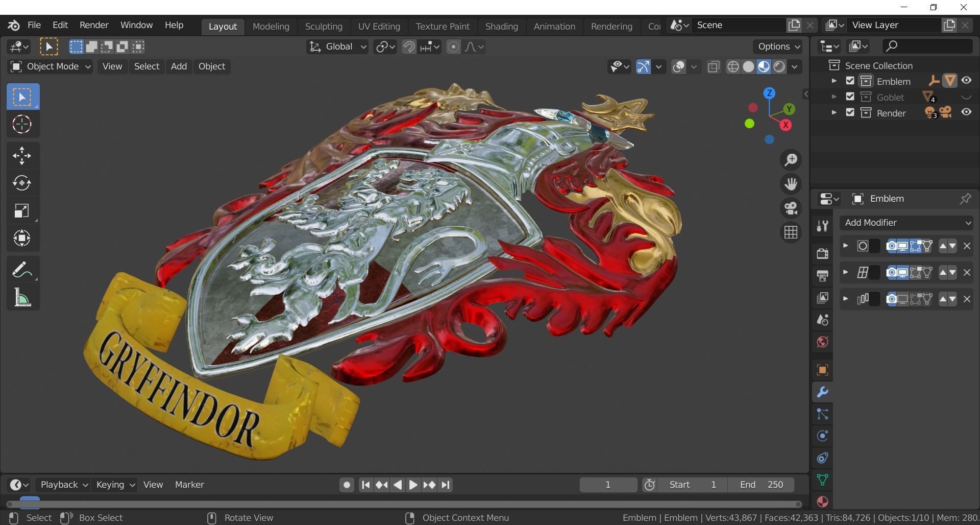Choose the Move tool
Viewport: 980px width, 525px height.
tap(22, 156)
